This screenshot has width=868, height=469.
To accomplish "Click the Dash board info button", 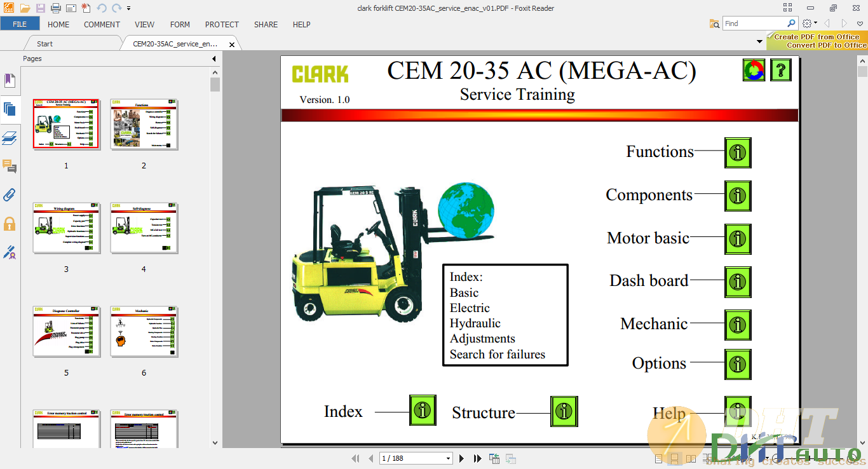I will coord(738,282).
